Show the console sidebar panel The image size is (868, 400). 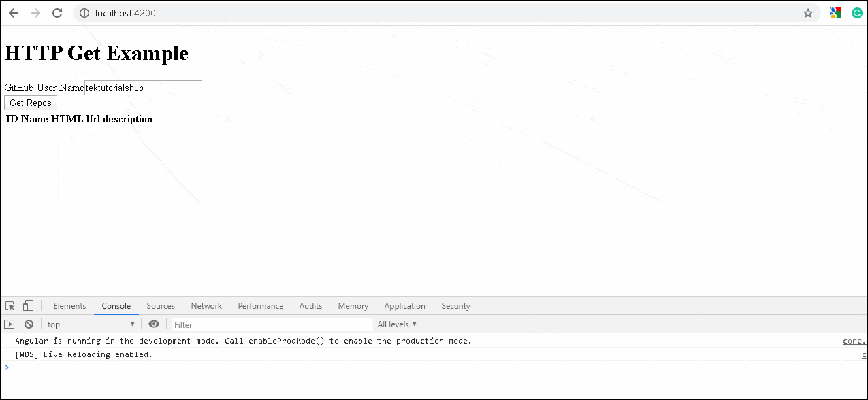[10, 324]
